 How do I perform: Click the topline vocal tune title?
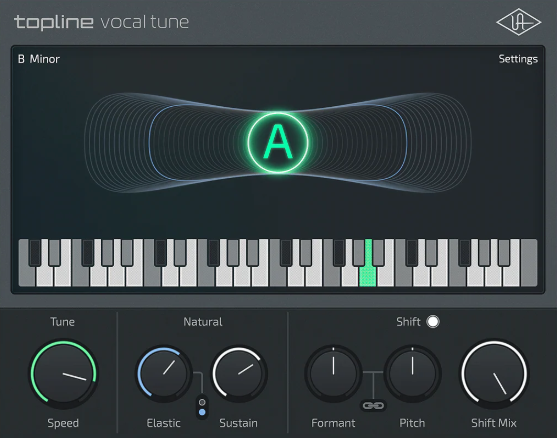[x=101, y=22]
